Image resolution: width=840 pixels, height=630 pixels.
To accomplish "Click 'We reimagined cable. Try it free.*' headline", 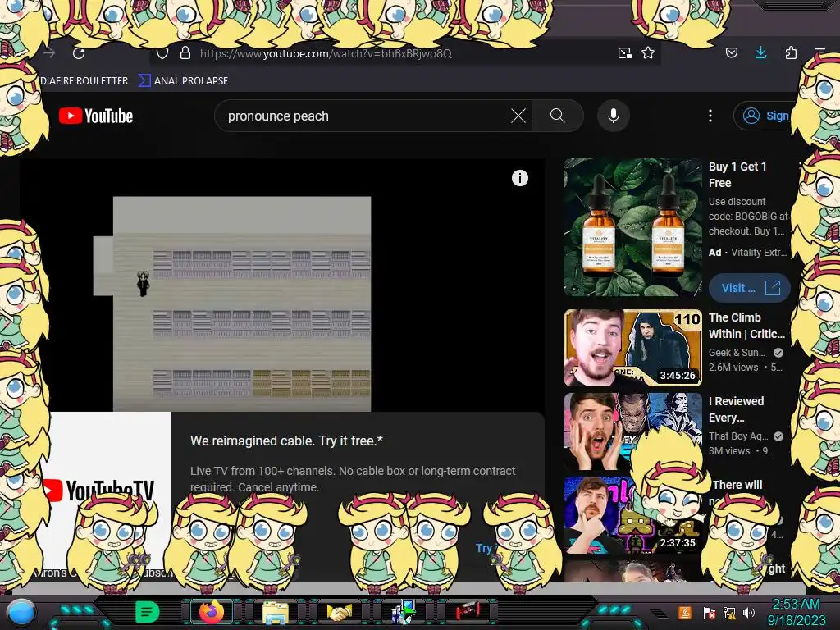I will pos(286,441).
